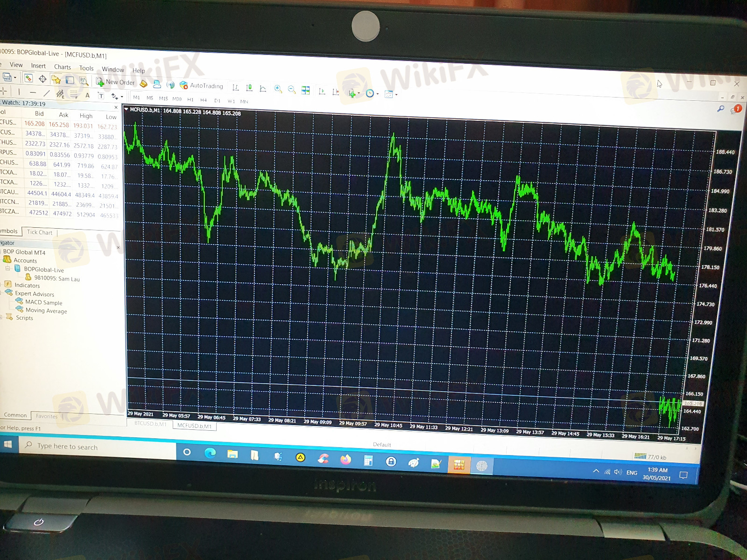Open the View menu

pos(16,65)
